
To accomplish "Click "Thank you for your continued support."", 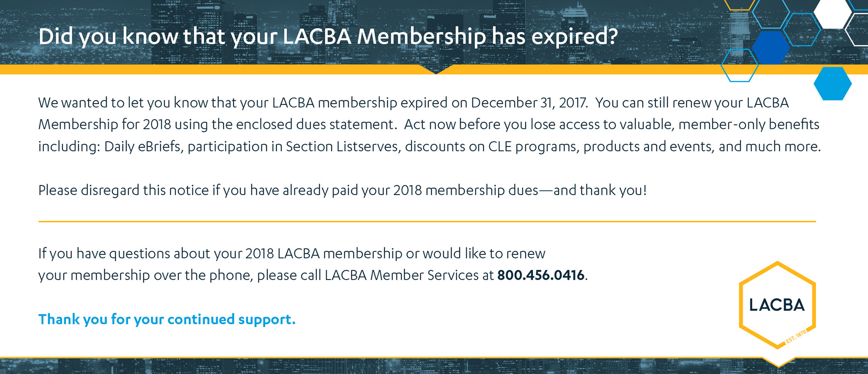I will [x=167, y=319].
